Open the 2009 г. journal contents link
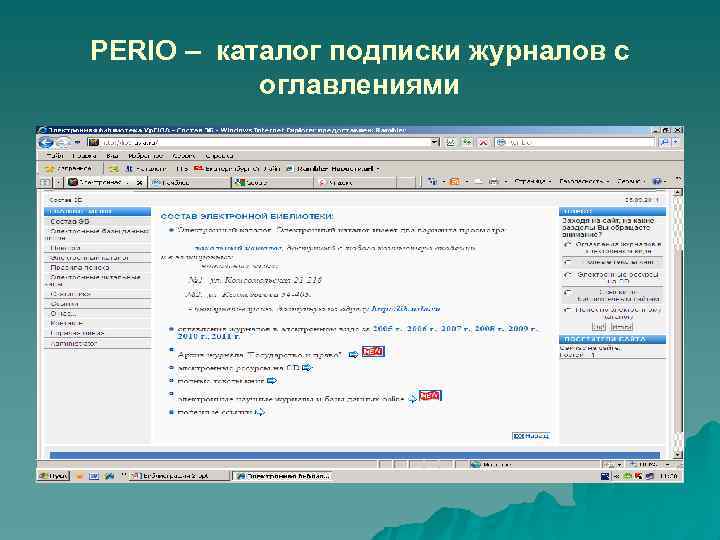 tap(522, 329)
